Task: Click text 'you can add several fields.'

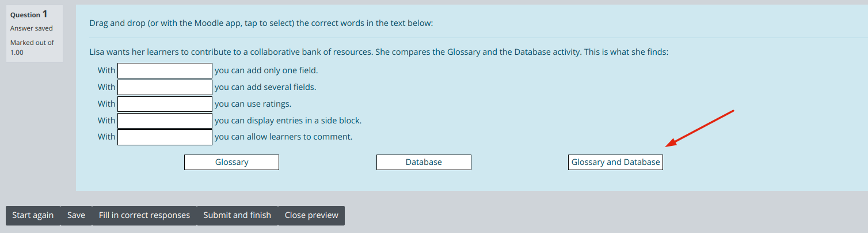Action: (265, 87)
